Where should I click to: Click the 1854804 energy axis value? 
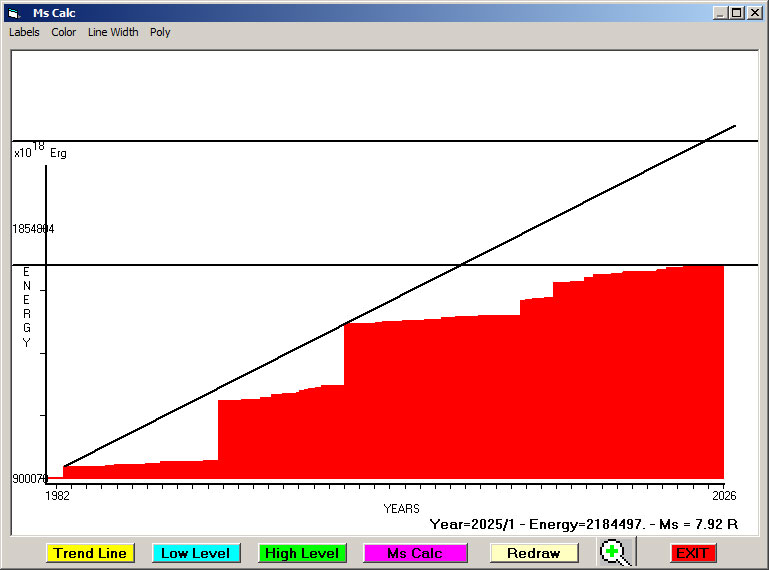(x=33, y=229)
